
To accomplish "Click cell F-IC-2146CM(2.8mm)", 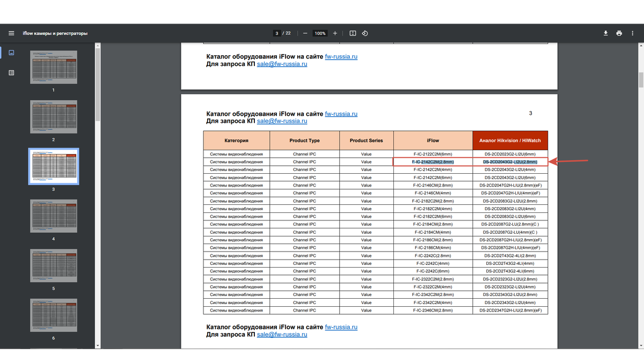I will [x=433, y=185].
